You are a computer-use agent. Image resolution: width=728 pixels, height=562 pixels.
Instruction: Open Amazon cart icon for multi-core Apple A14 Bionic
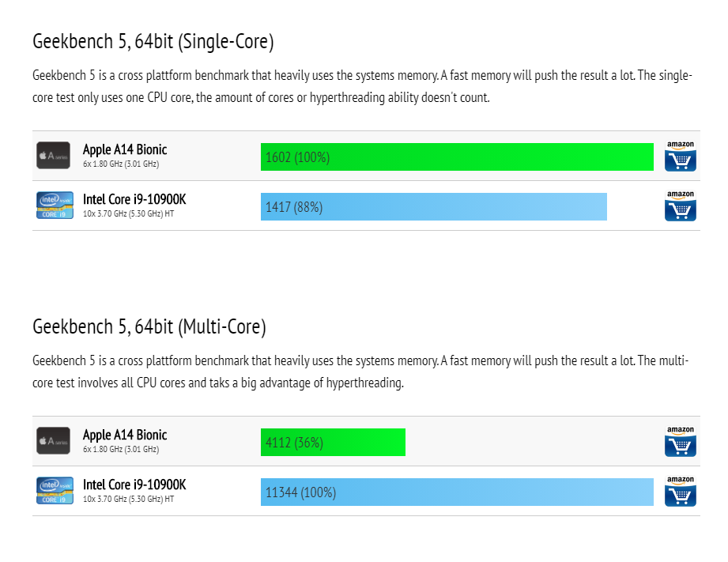coord(681,441)
